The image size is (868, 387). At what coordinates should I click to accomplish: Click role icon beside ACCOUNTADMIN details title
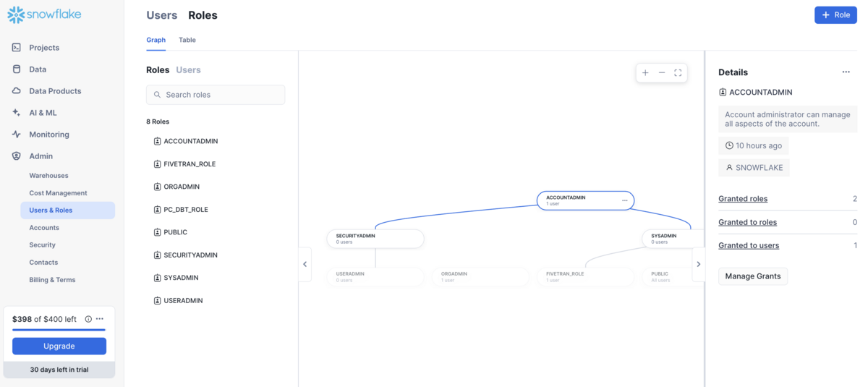tap(723, 93)
